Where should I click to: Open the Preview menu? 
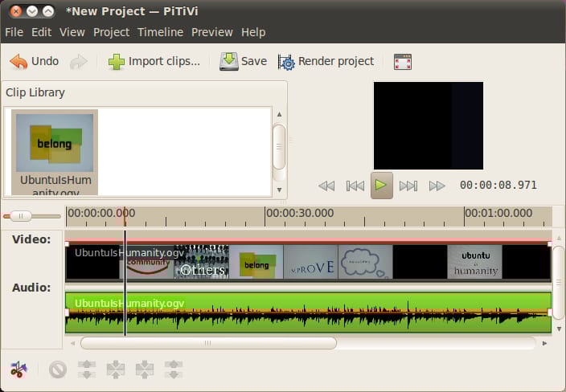coord(211,32)
